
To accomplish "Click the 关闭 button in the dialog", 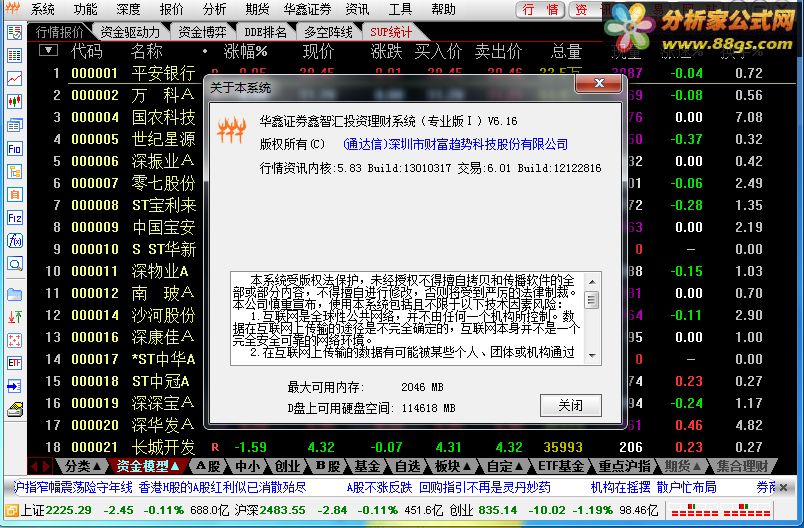I will pyautogui.click(x=571, y=405).
